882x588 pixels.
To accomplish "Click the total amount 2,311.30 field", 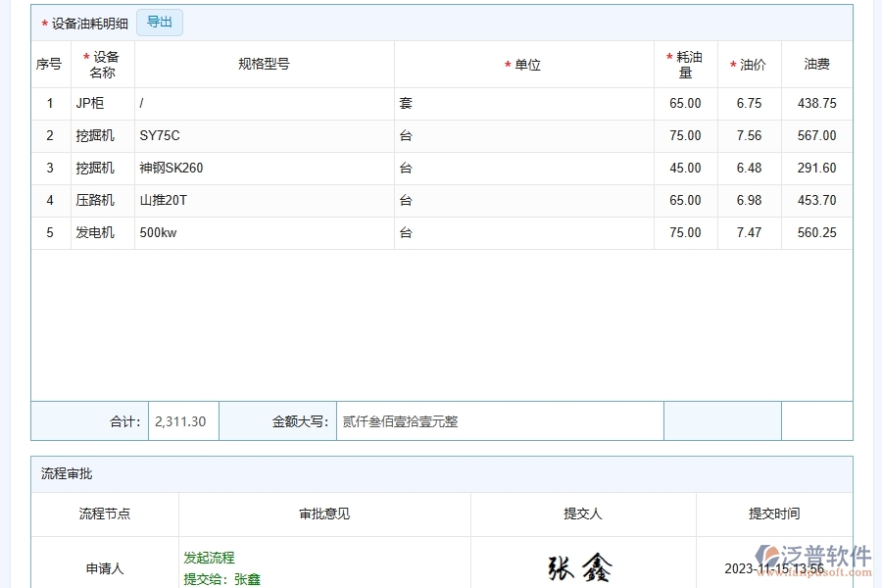I will click(182, 419).
